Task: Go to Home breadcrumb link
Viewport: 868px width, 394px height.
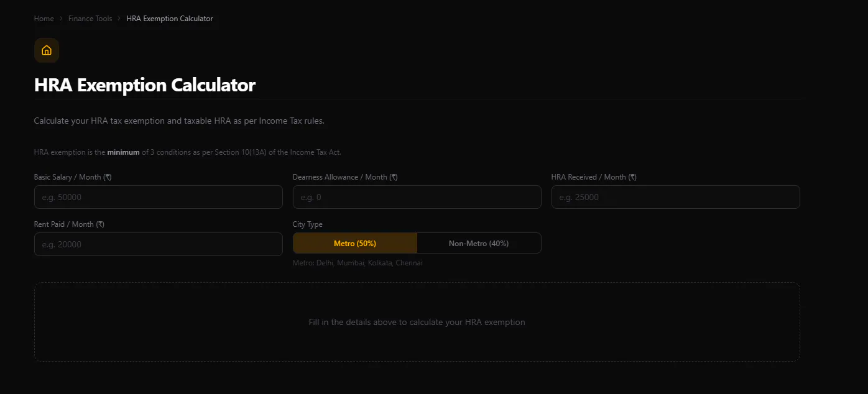Action: pos(44,19)
